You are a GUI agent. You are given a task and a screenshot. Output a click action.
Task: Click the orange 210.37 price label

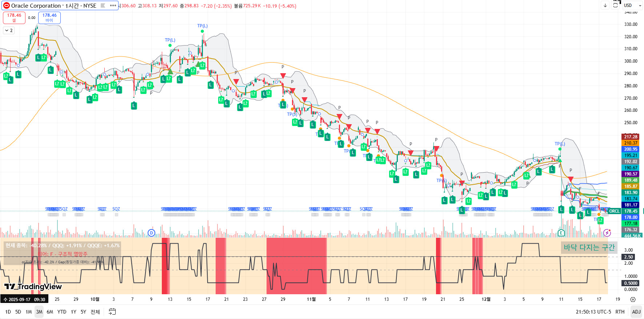coord(631,143)
